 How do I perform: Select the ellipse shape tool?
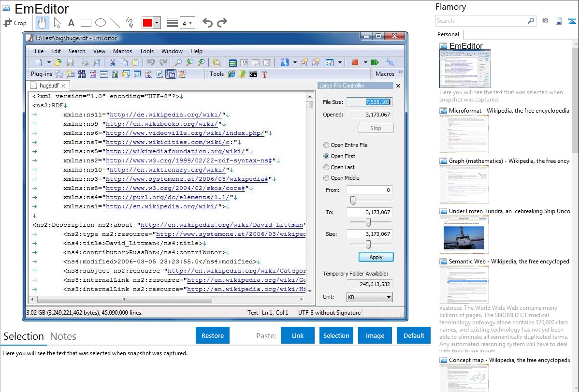pyautogui.click(x=101, y=23)
